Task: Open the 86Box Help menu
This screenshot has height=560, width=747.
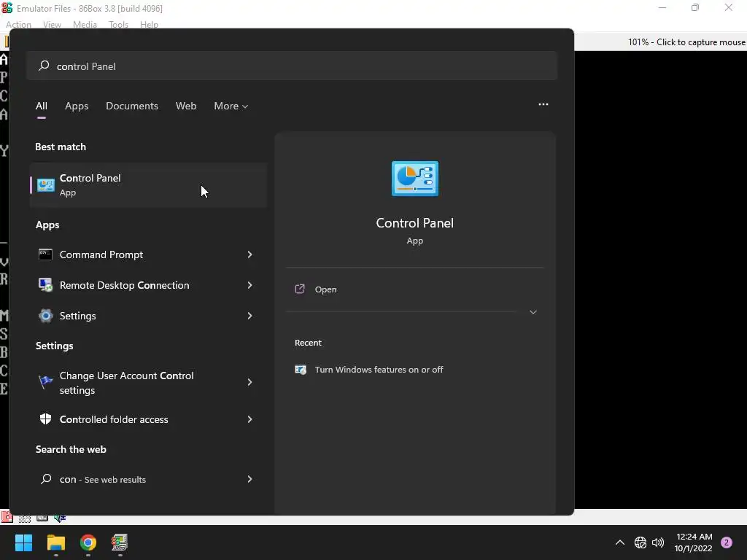Action: pyautogui.click(x=149, y=24)
